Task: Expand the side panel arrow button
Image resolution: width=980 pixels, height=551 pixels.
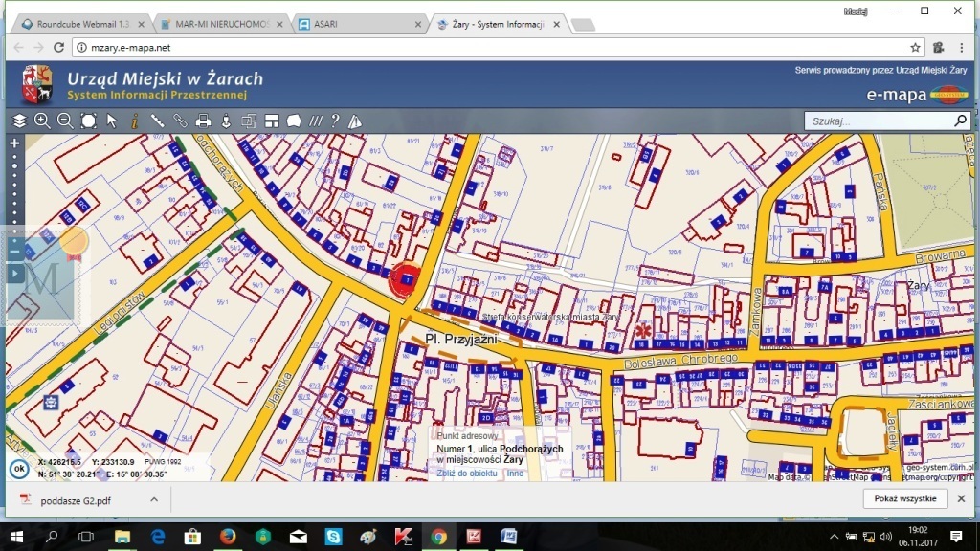Action: [x=14, y=274]
